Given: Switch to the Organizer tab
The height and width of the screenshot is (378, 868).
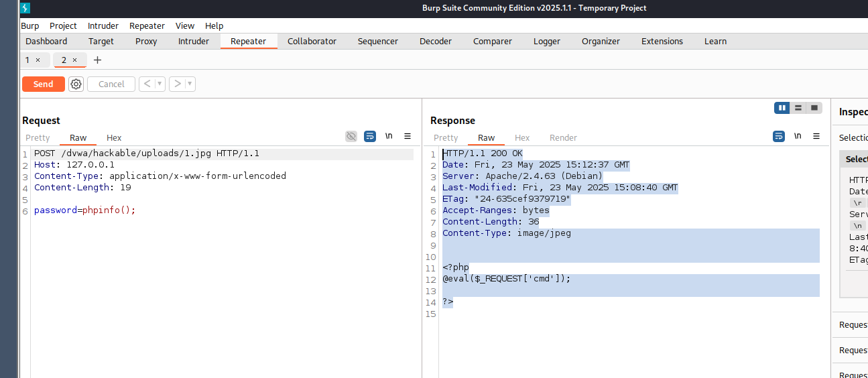Looking at the screenshot, I should click(x=601, y=41).
